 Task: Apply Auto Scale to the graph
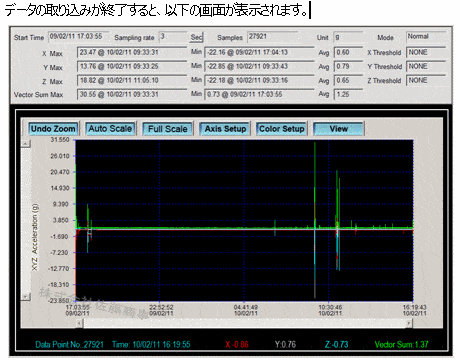[x=110, y=129]
